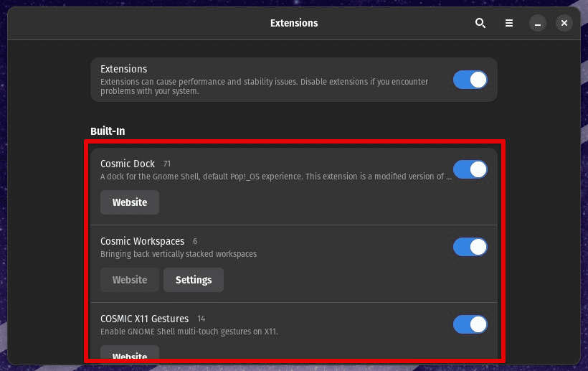Minimize the Extensions window

point(538,23)
